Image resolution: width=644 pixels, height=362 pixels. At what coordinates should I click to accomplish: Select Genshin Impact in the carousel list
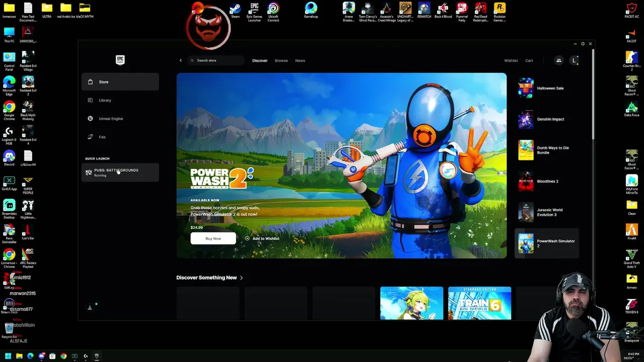547,119
